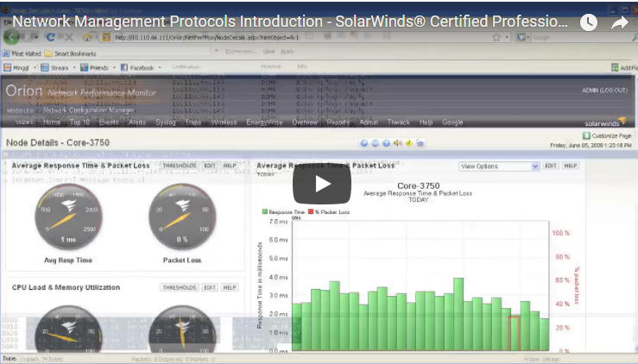
Task: Click the site favicon in address bar
Action: click(x=106, y=37)
